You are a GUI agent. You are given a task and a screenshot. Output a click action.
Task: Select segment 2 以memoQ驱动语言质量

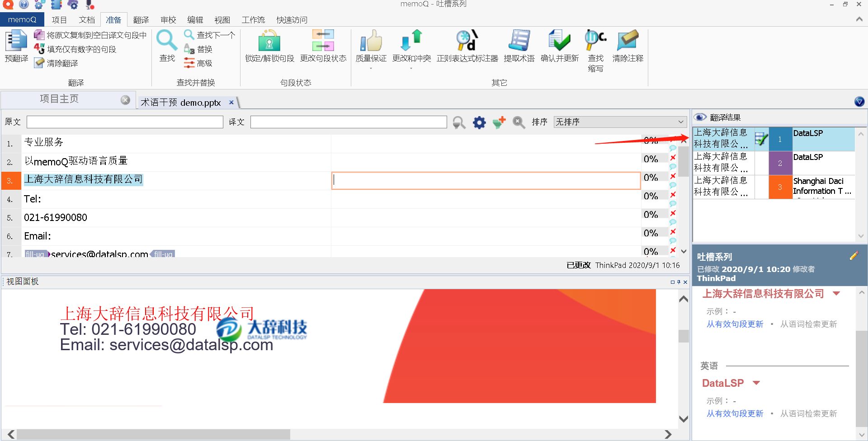coord(76,161)
